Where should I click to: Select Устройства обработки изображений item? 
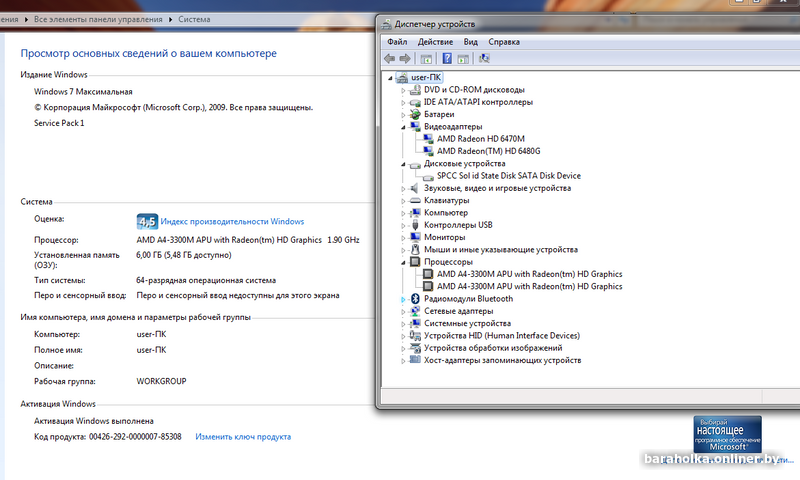click(x=493, y=348)
